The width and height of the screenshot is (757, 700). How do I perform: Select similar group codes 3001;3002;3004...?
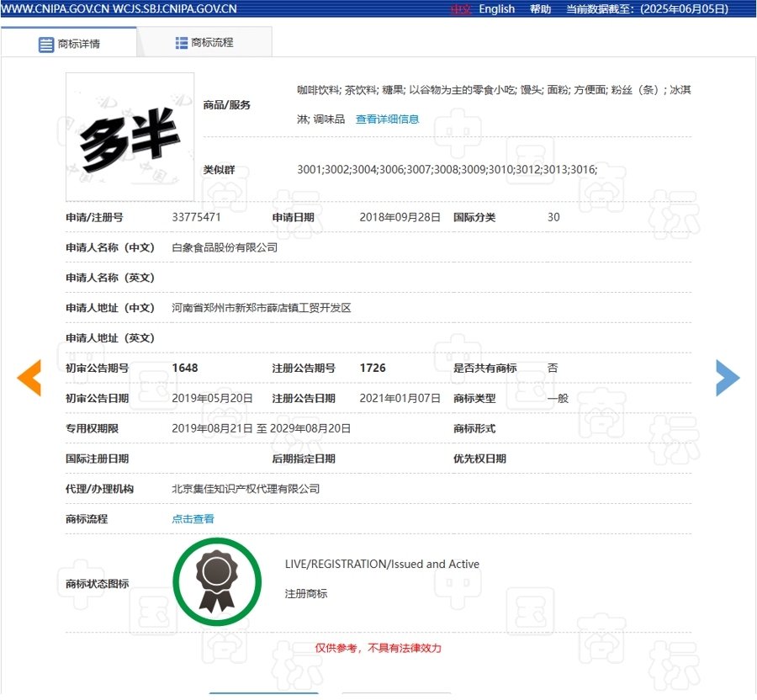coord(337,169)
